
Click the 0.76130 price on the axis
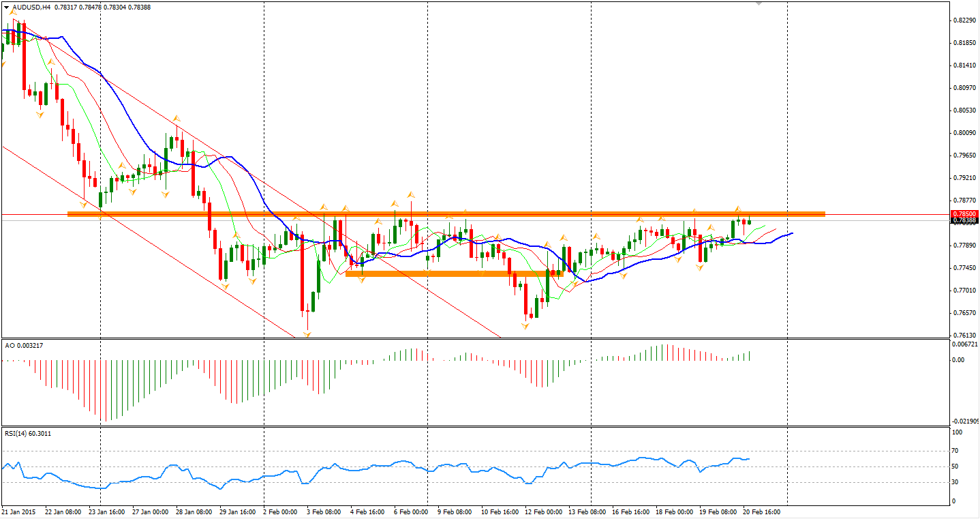[964, 336]
